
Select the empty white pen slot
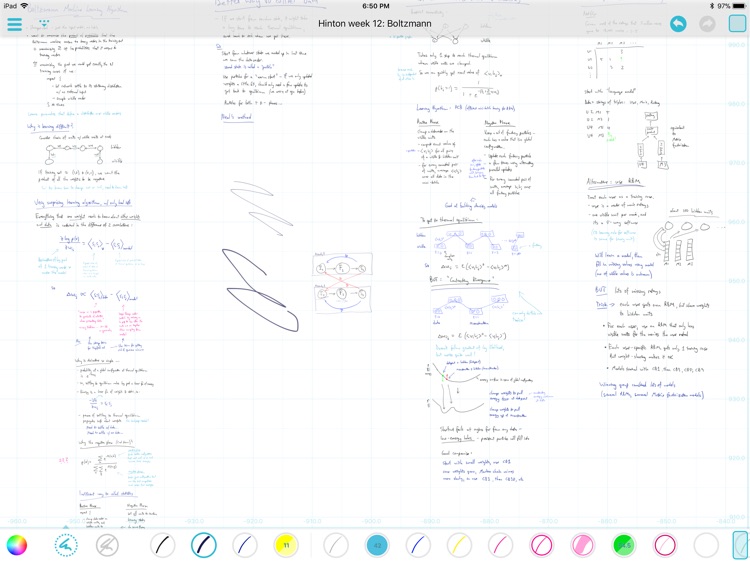coord(706,545)
